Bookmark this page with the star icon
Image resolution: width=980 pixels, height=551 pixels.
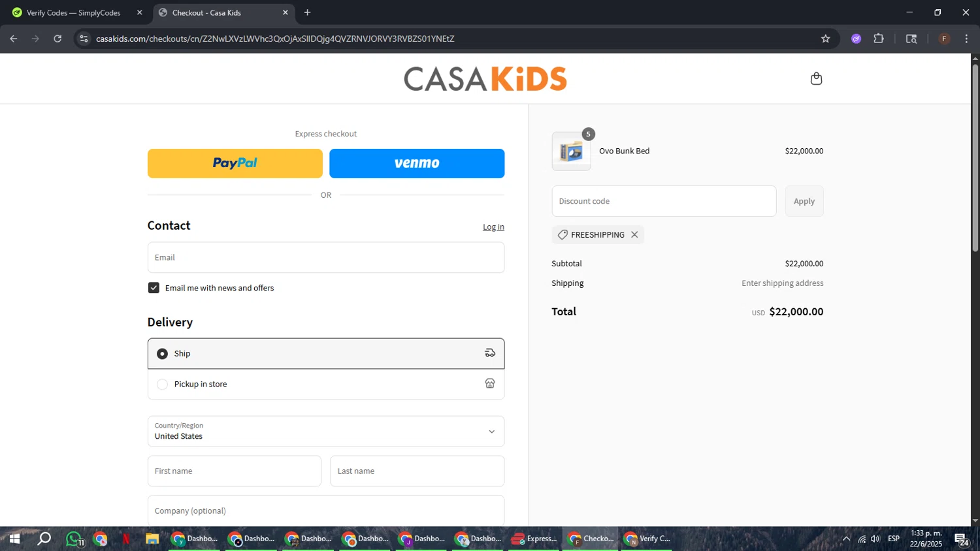click(826, 39)
